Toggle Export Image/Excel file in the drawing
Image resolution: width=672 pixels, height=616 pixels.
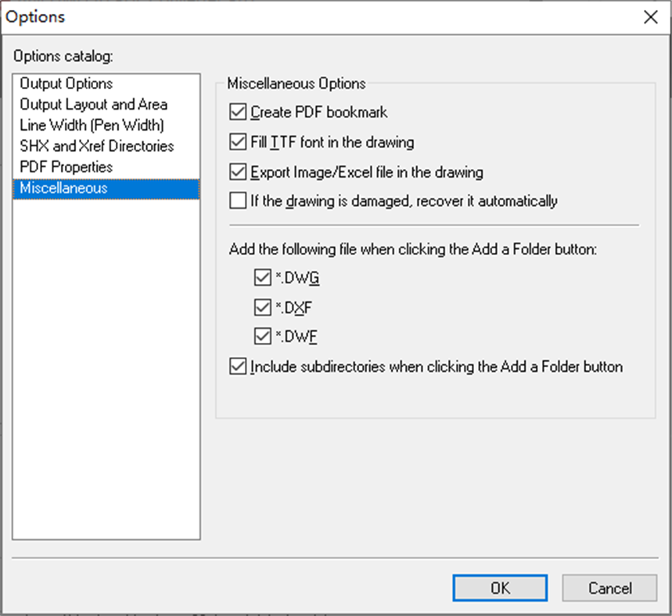238,171
